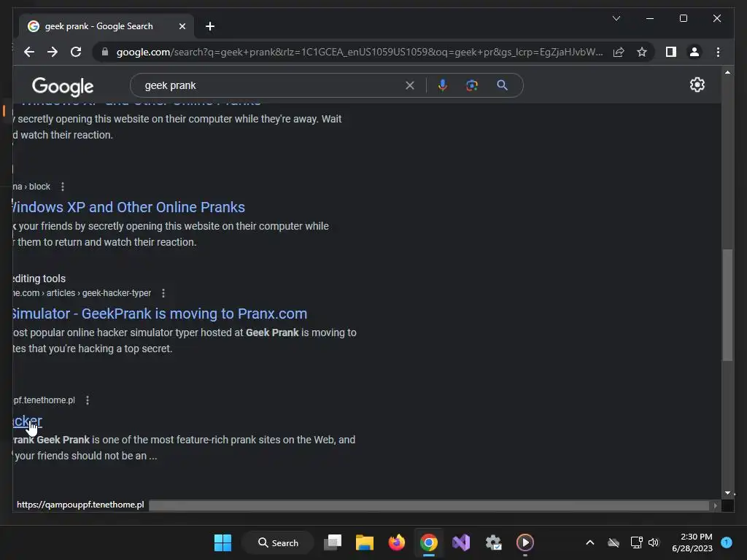Screen dimensions: 747x560
Task: Close the 'geek prank - Google Search' tab
Action: coord(182,26)
